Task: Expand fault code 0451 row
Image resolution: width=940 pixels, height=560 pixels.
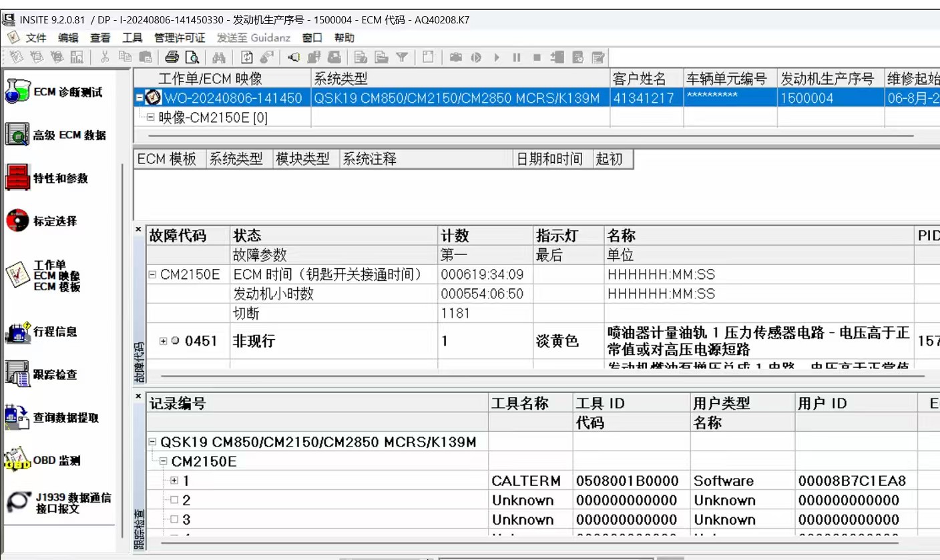Action: pos(163,341)
